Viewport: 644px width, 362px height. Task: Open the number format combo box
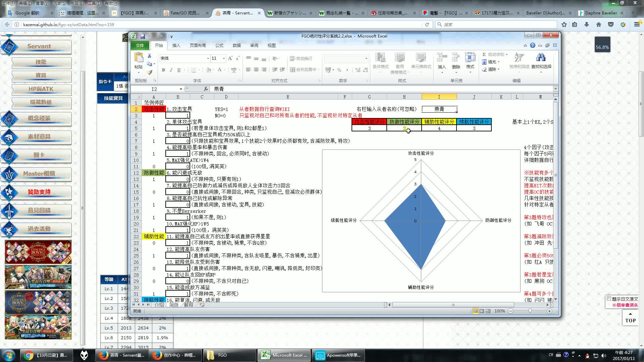(x=346, y=58)
